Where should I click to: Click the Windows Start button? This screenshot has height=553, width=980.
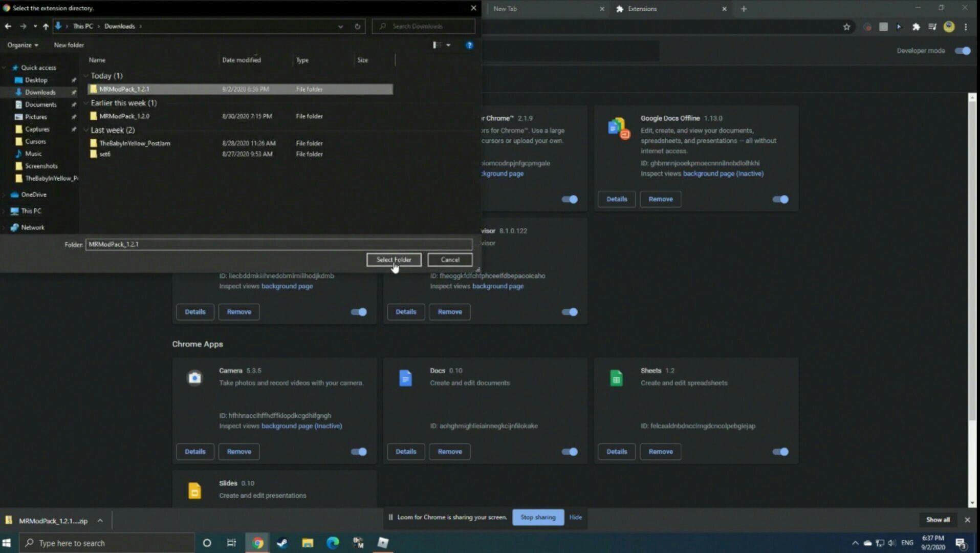(7, 543)
